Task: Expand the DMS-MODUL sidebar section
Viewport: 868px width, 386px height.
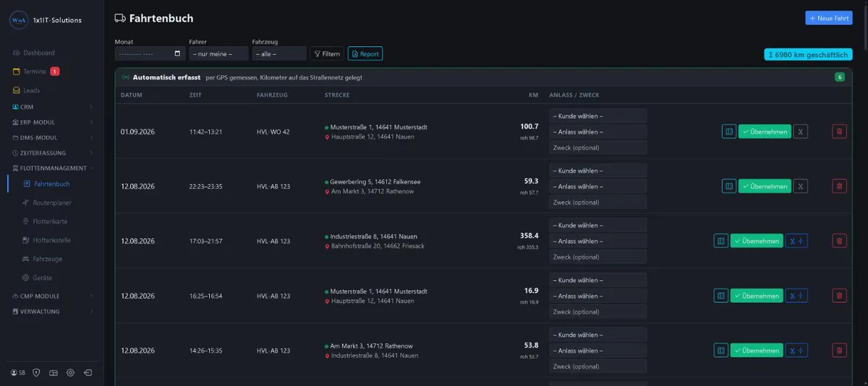Action: click(x=52, y=137)
